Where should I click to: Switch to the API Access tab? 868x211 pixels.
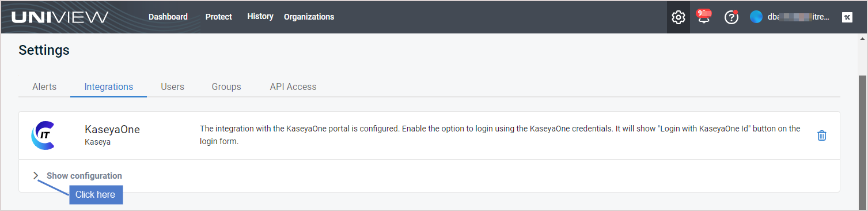point(293,86)
